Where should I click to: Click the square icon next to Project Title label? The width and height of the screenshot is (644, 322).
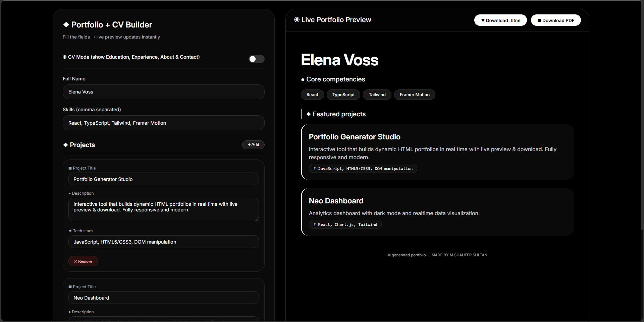70,168
